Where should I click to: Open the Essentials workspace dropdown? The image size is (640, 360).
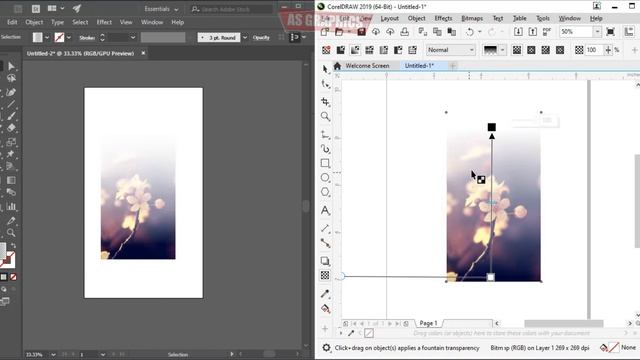tap(161, 9)
